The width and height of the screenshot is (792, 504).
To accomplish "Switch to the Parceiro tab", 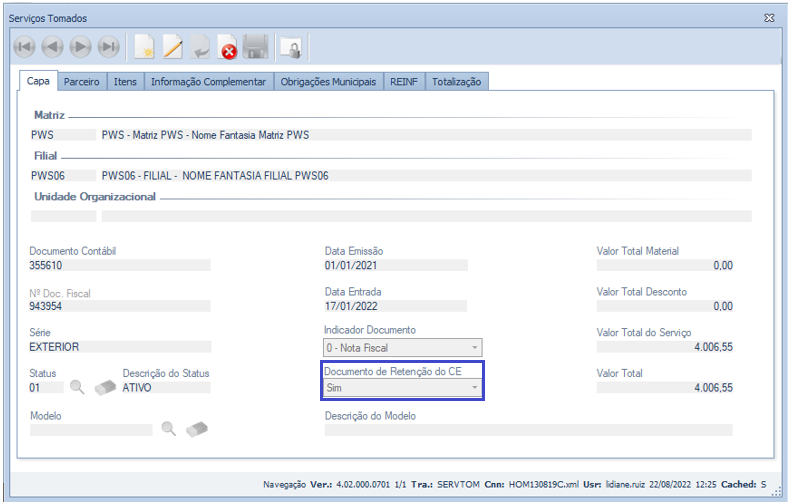I will tap(82, 82).
